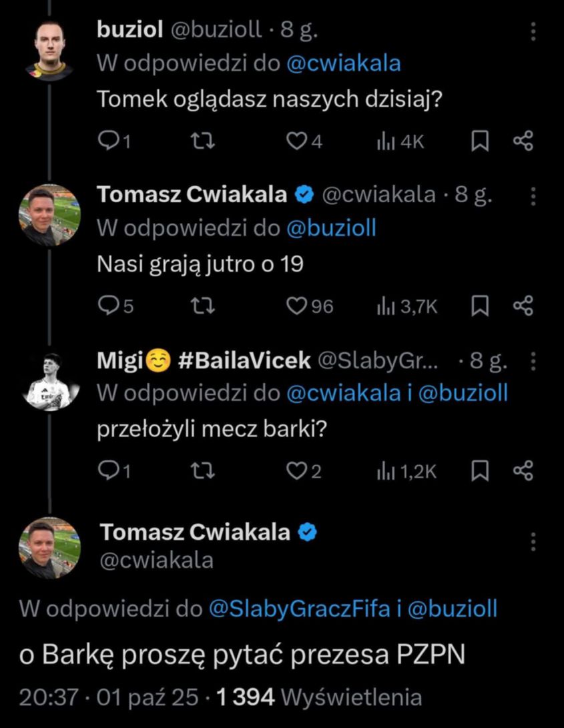Click Tomasz Cwiakala's verified badge
The width and height of the screenshot is (564, 728).
pos(304,194)
